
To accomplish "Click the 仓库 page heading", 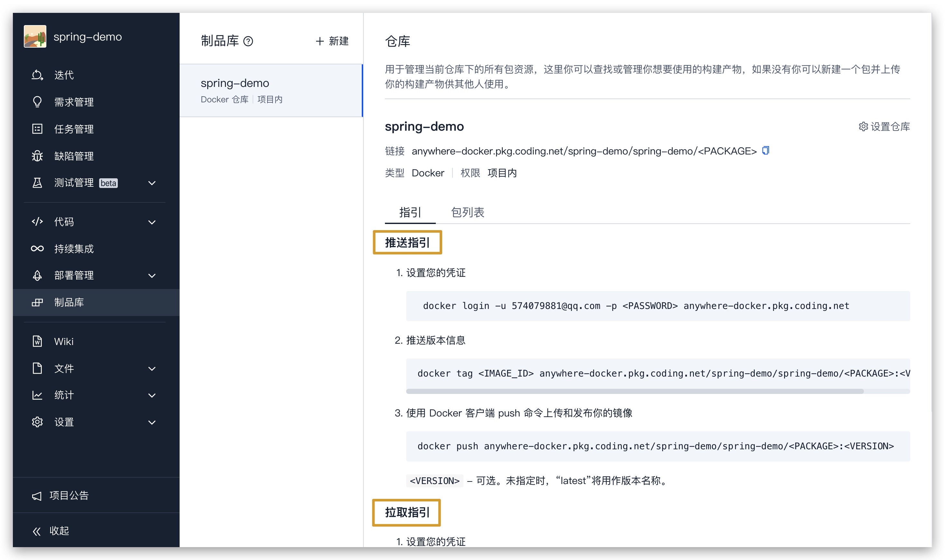I will click(x=398, y=41).
